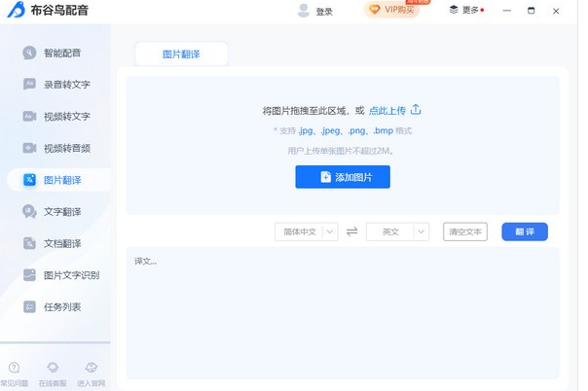Click the 文字翻译 chat bubble icon

29,212
